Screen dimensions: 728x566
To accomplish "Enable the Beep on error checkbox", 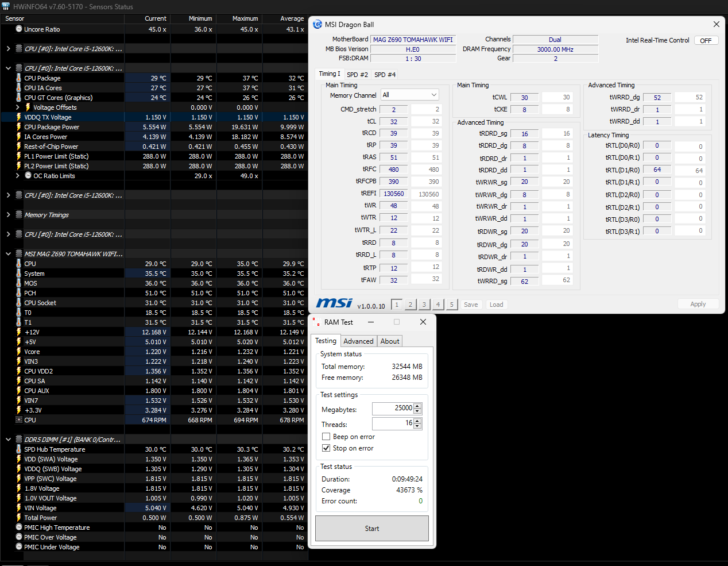I will pos(326,437).
